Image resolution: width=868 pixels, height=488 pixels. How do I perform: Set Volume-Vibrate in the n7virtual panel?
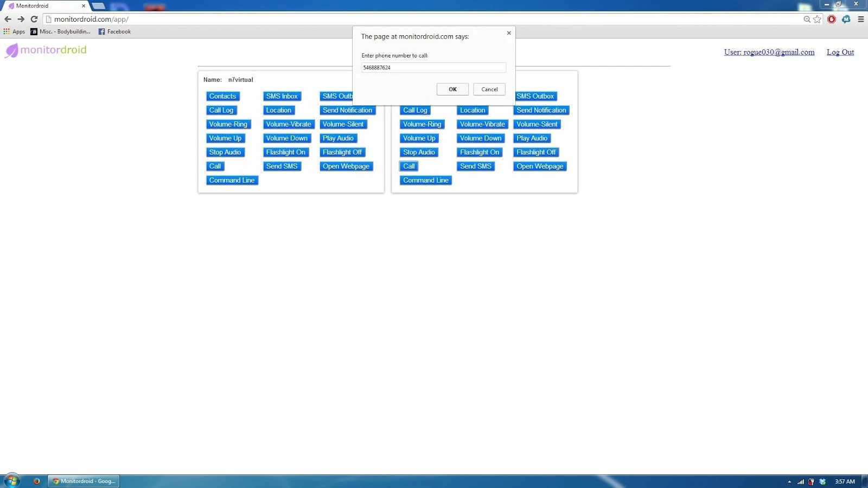coord(289,125)
